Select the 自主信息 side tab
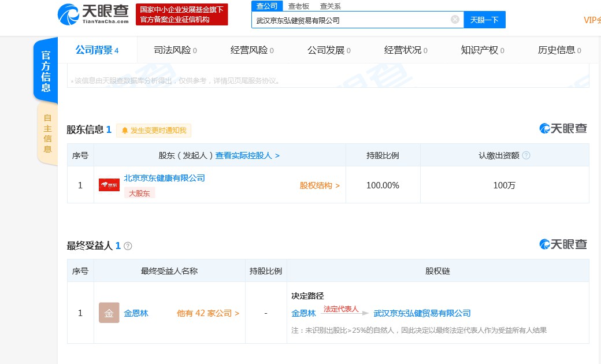 point(47,133)
